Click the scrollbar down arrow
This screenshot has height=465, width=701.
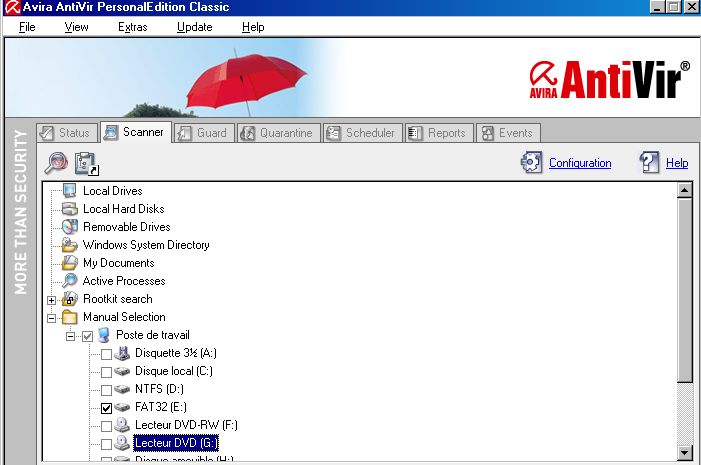(684, 452)
